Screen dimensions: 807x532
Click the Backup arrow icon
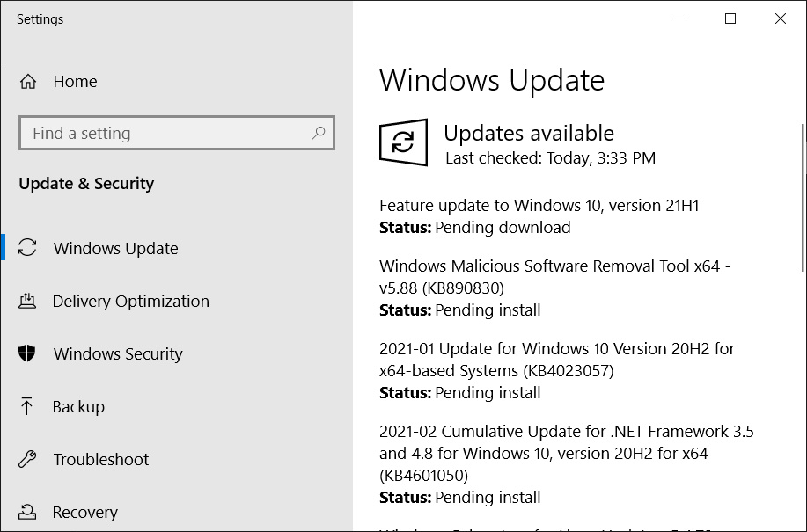(27, 406)
